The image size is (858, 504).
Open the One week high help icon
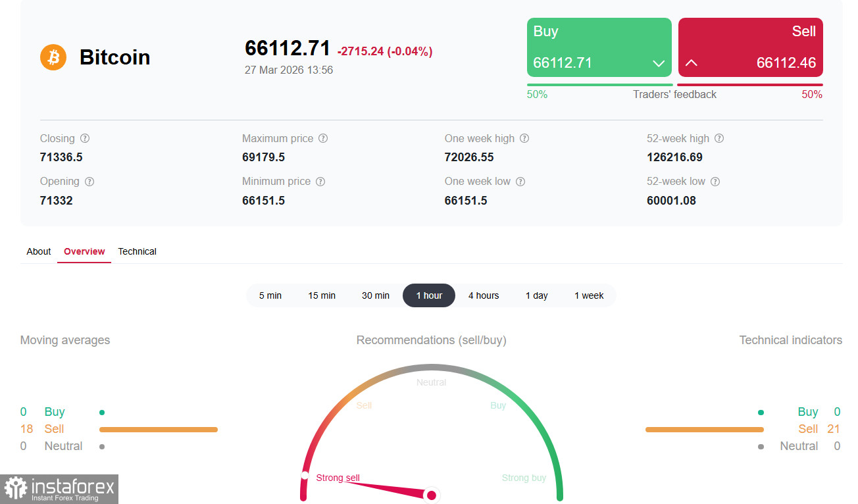(x=524, y=138)
